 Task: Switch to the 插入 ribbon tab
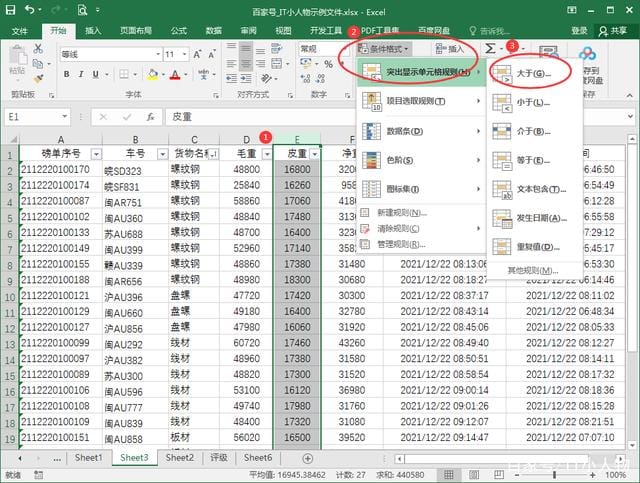click(x=93, y=31)
